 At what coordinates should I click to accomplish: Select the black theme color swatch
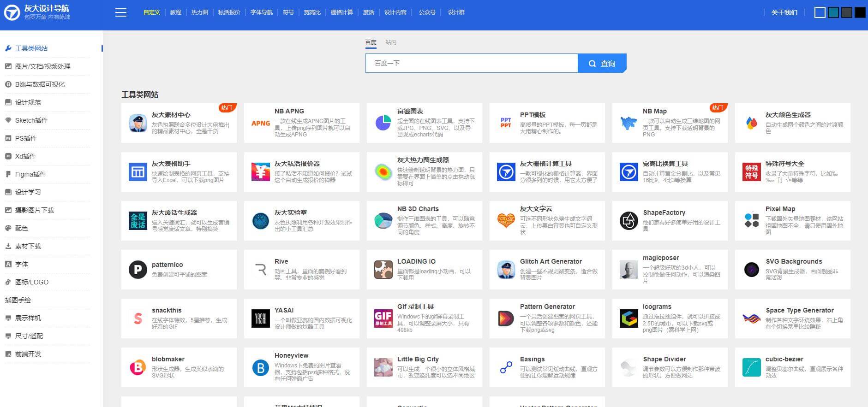coord(860,12)
